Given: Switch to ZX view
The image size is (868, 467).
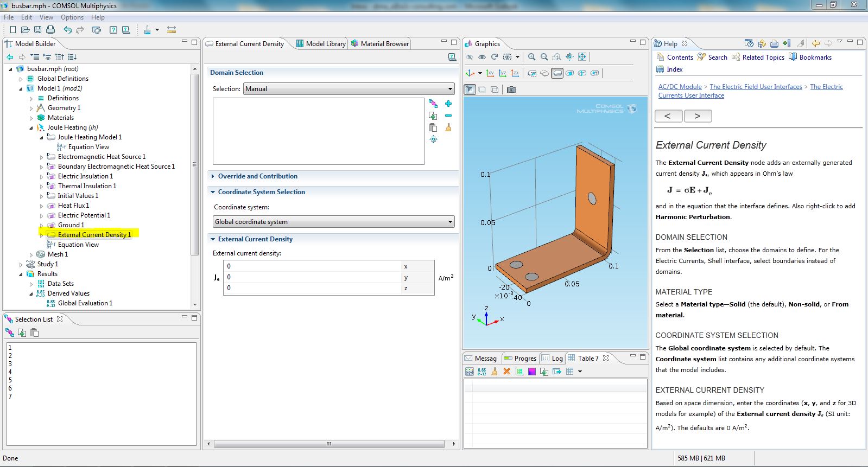Looking at the screenshot, I should pos(515,73).
